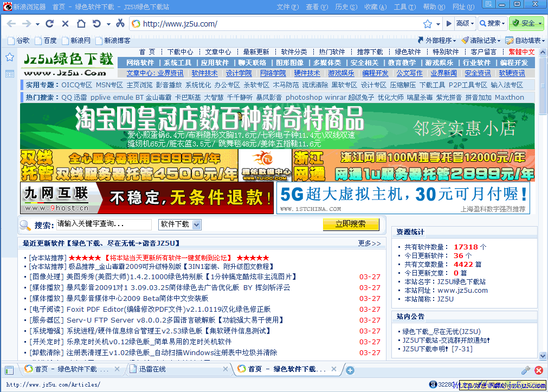
Task: Open the photoshop hot search link
Action: (304, 98)
